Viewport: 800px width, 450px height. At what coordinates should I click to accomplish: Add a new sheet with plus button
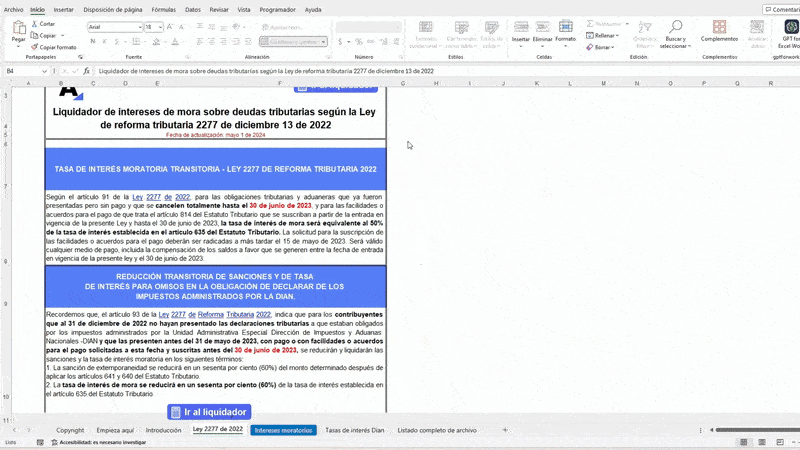coord(505,430)
